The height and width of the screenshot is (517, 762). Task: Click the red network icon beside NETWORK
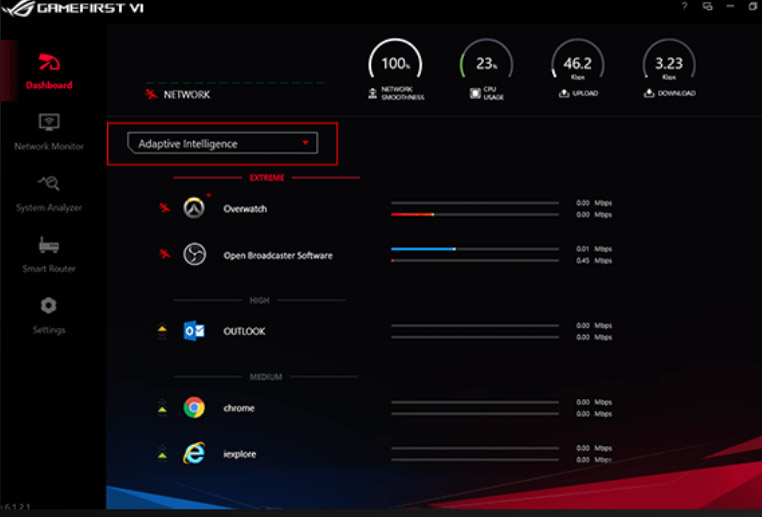tap(151, 94)
